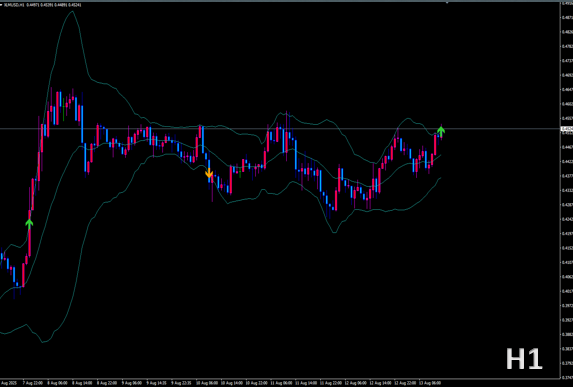Click the '13 Aug 06:00' time axis label
This screenshot has width=573, height=387.
click(x=430, y=383)
